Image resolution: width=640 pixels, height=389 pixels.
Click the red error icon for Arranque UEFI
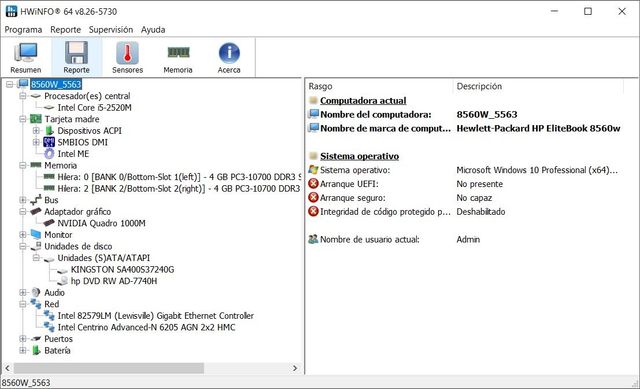(x=313, y=184)
